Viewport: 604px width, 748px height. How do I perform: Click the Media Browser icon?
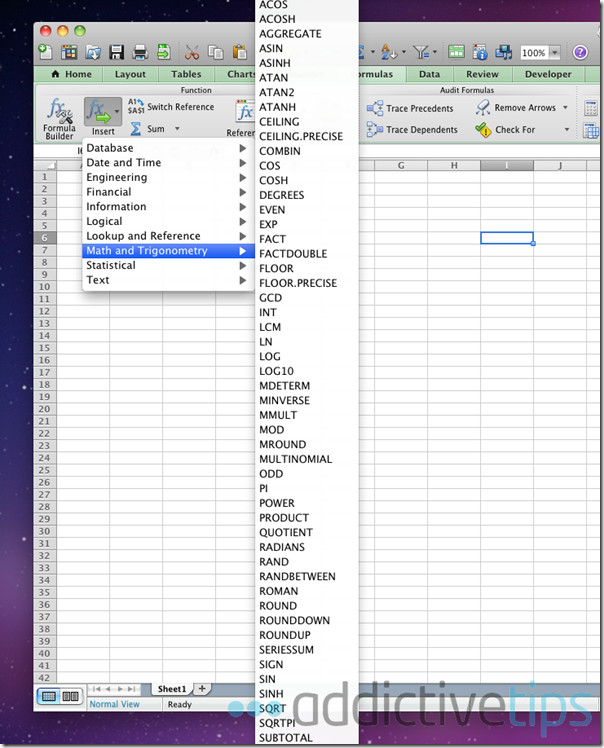(503, 52)
